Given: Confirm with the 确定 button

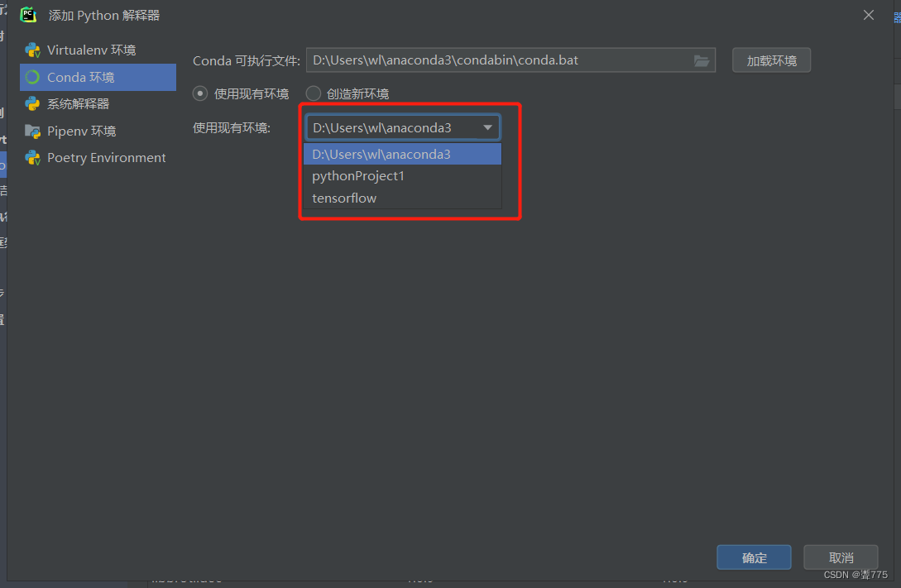Looking at the screenshot, I should (754, 557).
